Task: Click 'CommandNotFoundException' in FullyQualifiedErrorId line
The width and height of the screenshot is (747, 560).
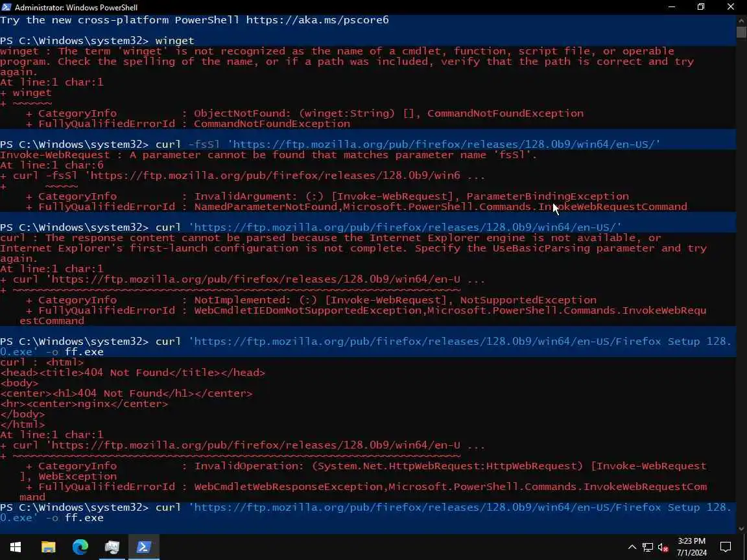Action: pos(272,124)
